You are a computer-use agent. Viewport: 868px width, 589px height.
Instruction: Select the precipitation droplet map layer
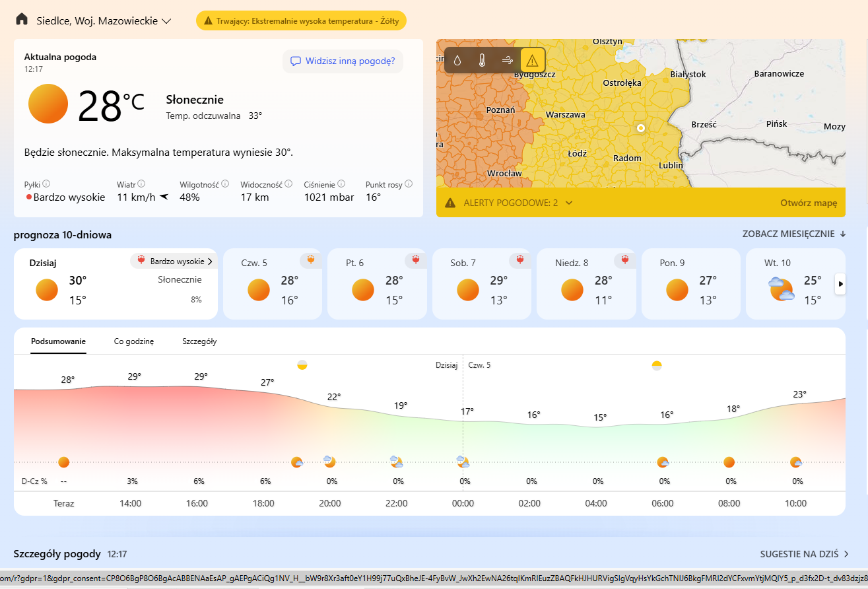click(x=457, y=61)
